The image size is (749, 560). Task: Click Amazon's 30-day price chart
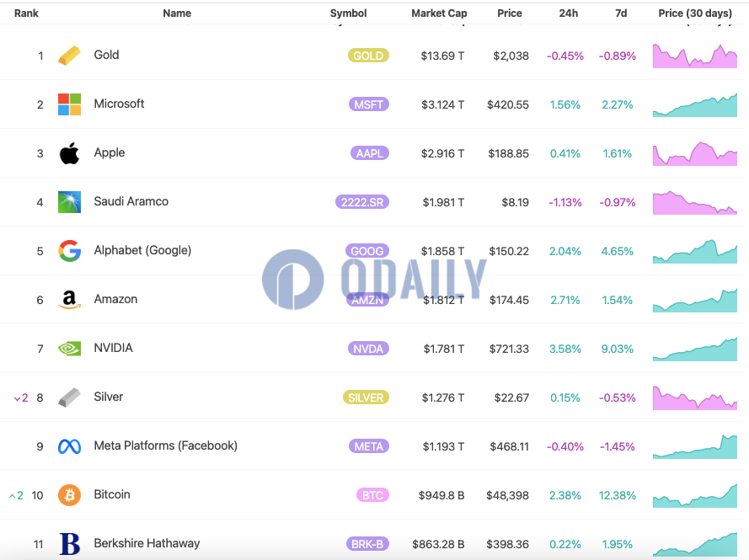(x=695, y=301)
